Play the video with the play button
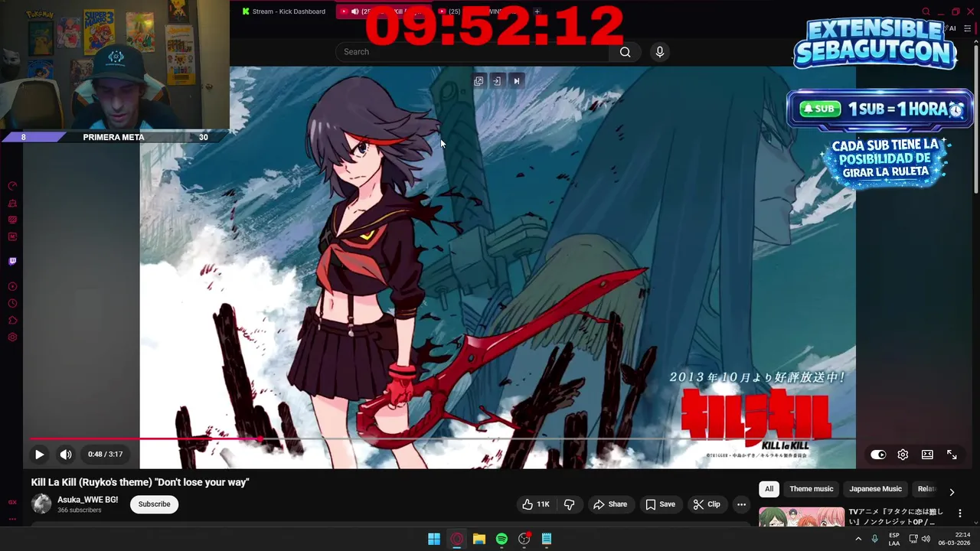This screenshot has width=980, height=551. click(x=39, y=455)
